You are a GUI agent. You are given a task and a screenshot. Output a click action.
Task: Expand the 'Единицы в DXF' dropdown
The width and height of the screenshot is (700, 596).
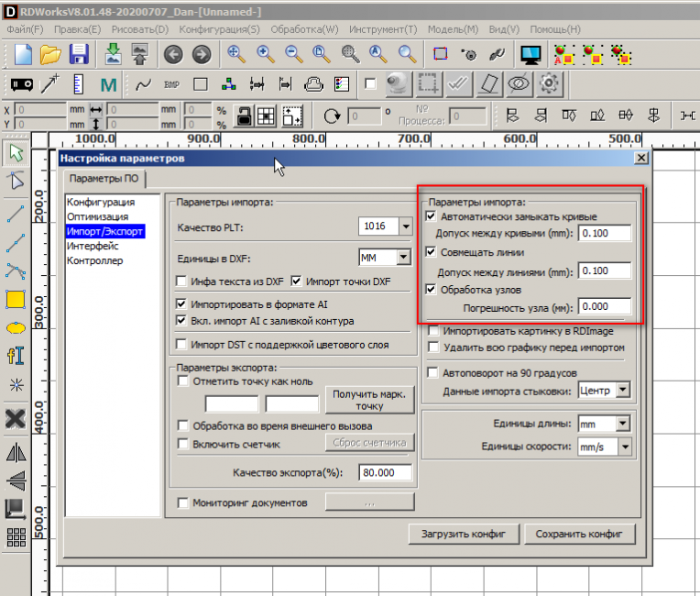click(403, 258)
